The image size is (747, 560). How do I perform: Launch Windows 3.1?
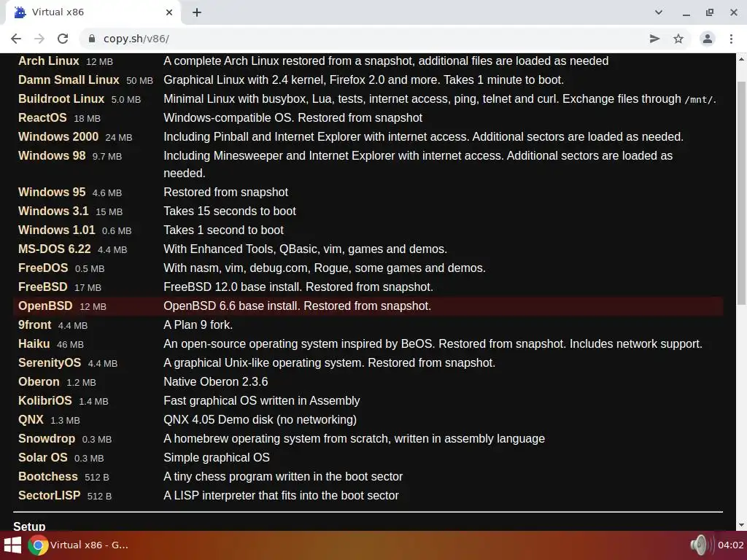[x=53, y=211]
